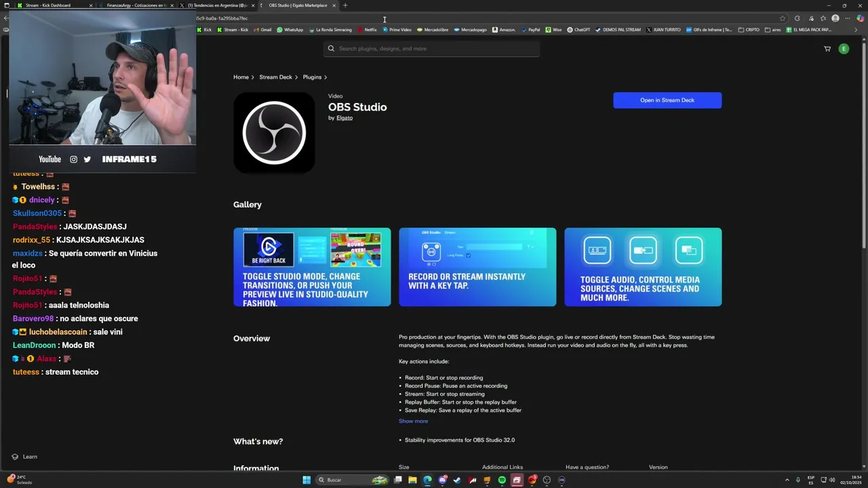The image size is (868, 488).
Task: Click the YouTube logo in stream overlay
Action: (x=50, y=159)
